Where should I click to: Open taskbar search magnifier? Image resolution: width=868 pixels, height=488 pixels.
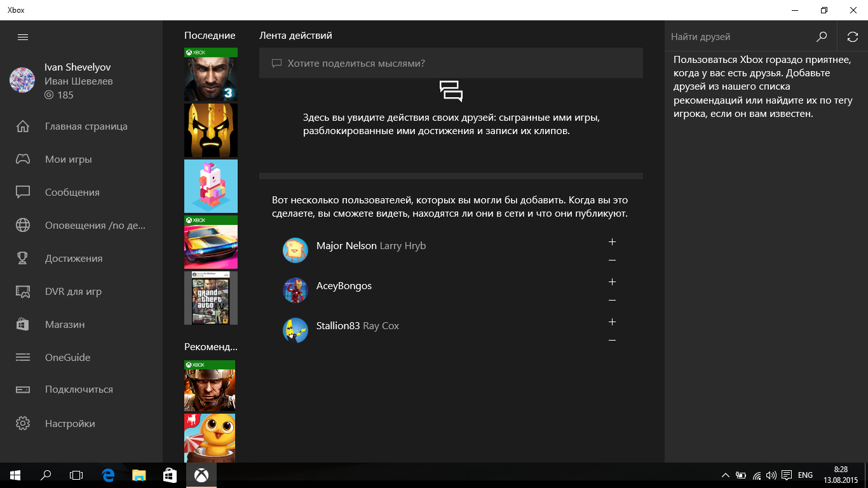46,475
